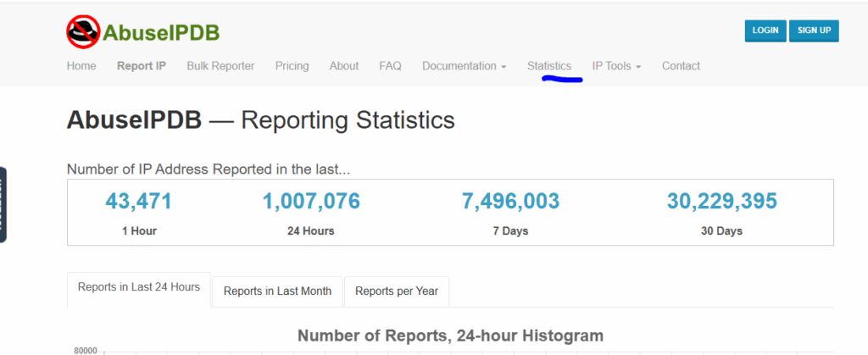This screenshot has height=355, width=868.
Task: Click the 80000 axis label on chart
Action: 86,351
